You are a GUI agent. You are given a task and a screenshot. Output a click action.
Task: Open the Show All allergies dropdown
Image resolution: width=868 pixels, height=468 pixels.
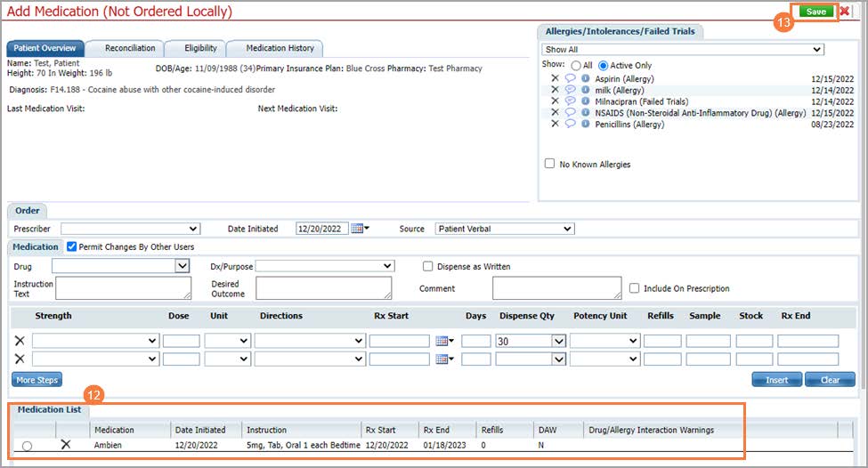[683, 49]
